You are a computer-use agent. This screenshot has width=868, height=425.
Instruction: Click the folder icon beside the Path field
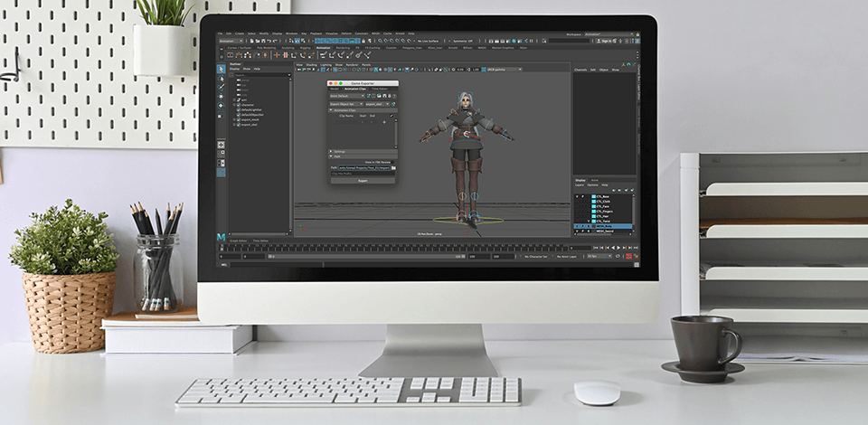(x=393, y=167)
